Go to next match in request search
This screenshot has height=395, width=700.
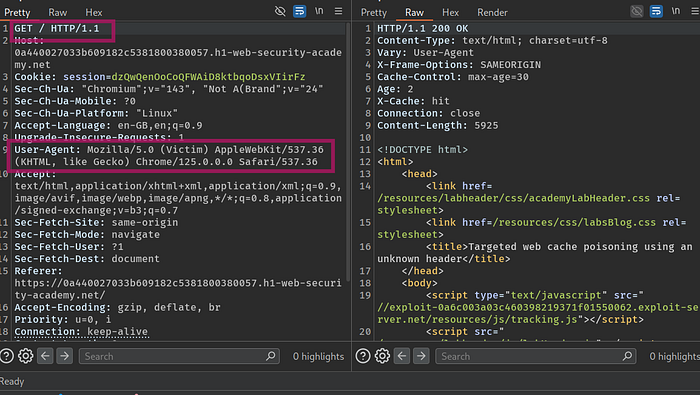(64, 356)
